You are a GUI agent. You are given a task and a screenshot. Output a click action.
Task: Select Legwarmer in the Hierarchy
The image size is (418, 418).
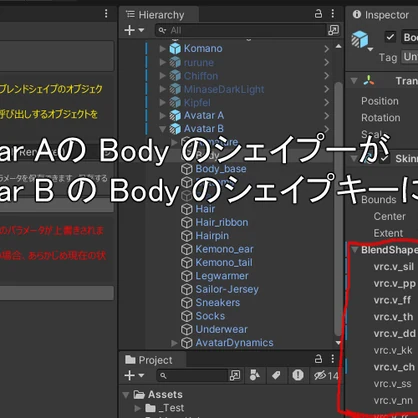pos(222,276)
